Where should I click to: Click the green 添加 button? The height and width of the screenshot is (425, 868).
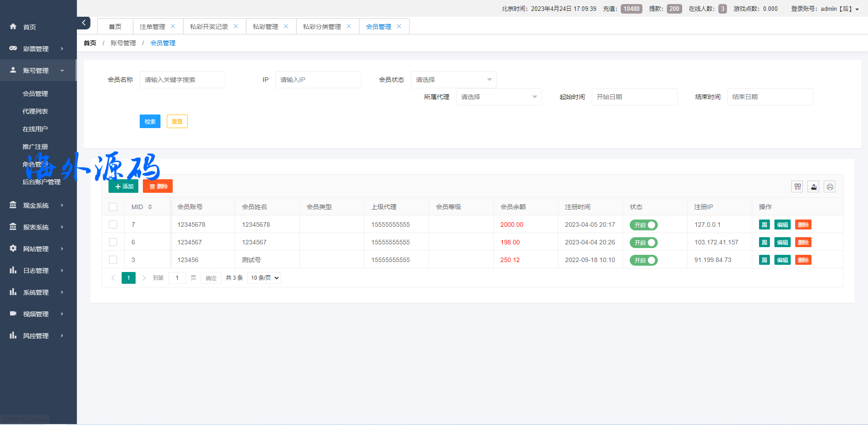(x=123, y=186)
